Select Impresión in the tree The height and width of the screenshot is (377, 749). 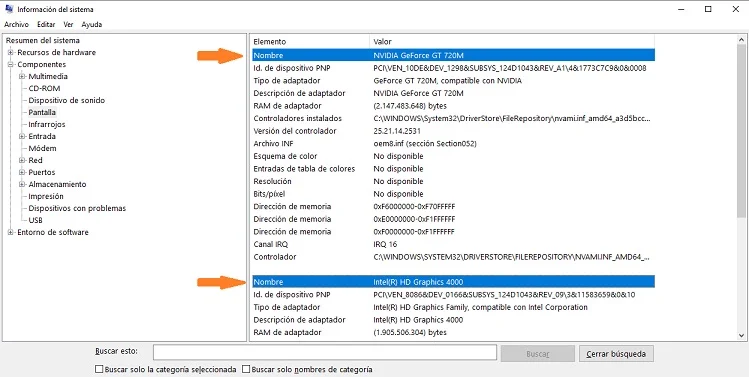(x=46, y=196)
